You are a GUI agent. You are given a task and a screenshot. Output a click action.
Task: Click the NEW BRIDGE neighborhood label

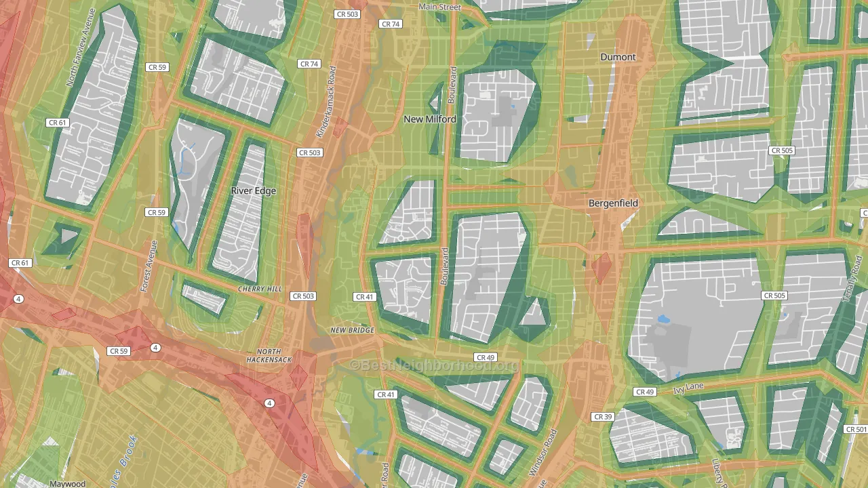coord(353,331)
